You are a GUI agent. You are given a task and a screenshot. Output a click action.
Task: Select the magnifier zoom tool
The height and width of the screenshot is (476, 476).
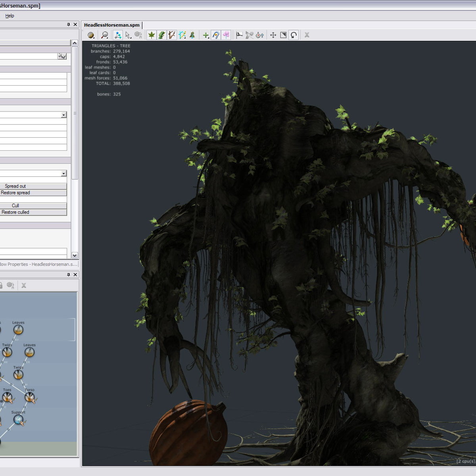104,35
